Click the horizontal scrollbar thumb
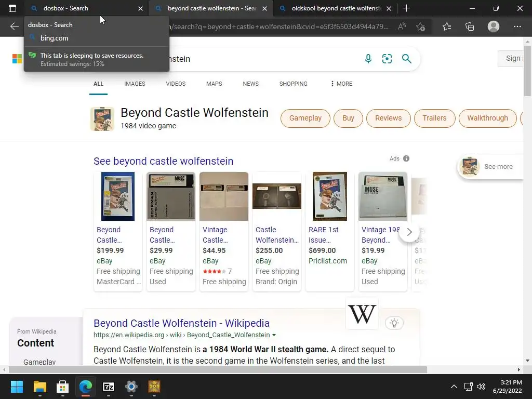The height and width of the screenshot is (399, 532). (x=218, y=369)
